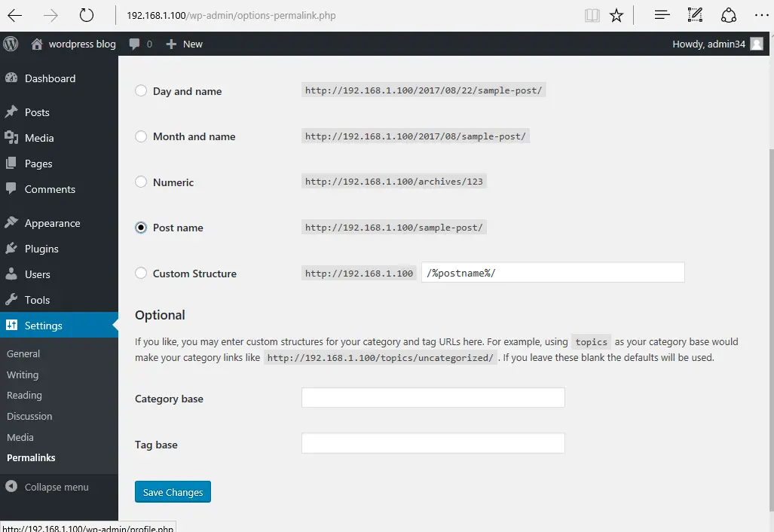Image resolution: width=774 pixels, height=532 pixels.
Task: Click the Collapse menu arrow icon
Action: (11, 487)
